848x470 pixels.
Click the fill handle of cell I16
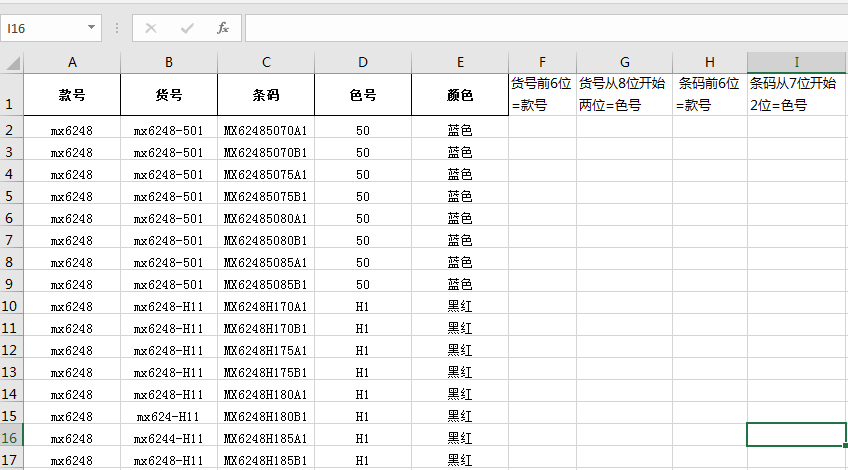pyautogui.click(x=845, y=446)
